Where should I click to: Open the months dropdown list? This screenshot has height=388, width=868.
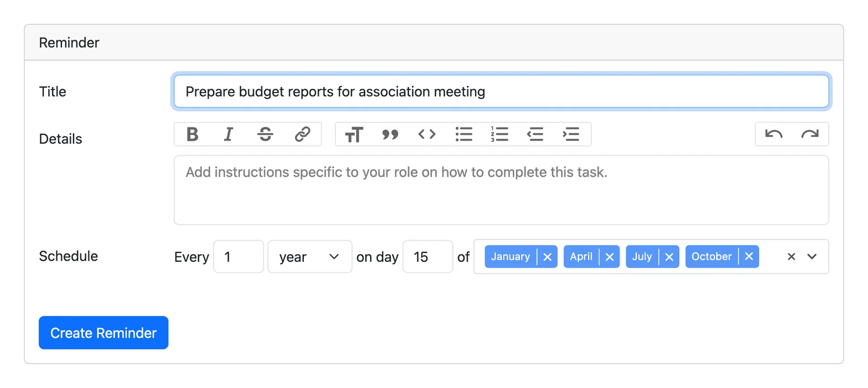click(x=812, y=257)
